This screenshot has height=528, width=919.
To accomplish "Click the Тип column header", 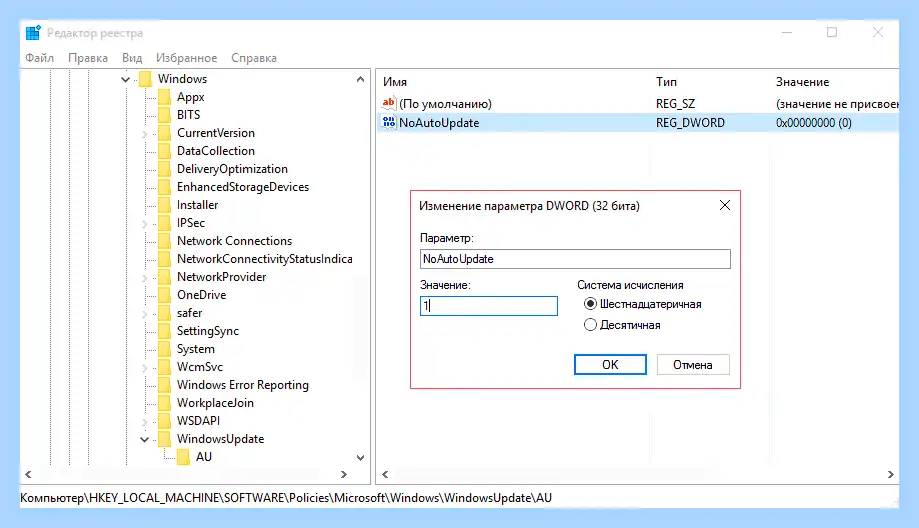I will [x=666, y=82].
